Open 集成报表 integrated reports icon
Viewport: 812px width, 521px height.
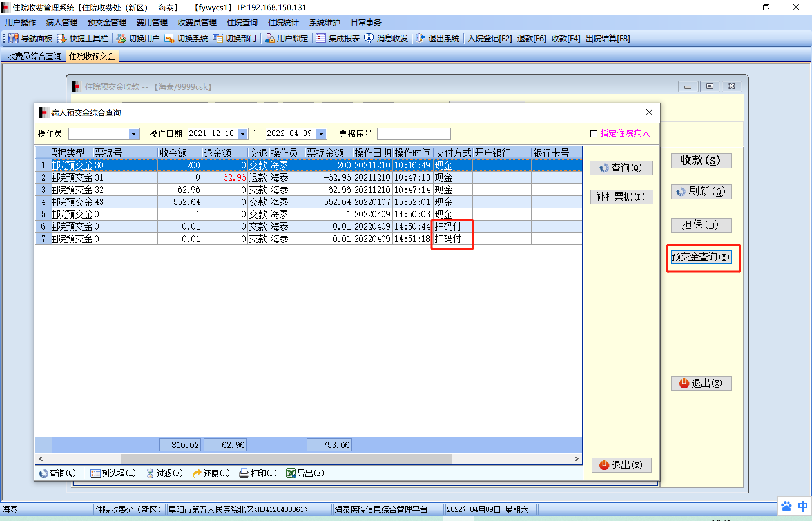coord(321,38)
